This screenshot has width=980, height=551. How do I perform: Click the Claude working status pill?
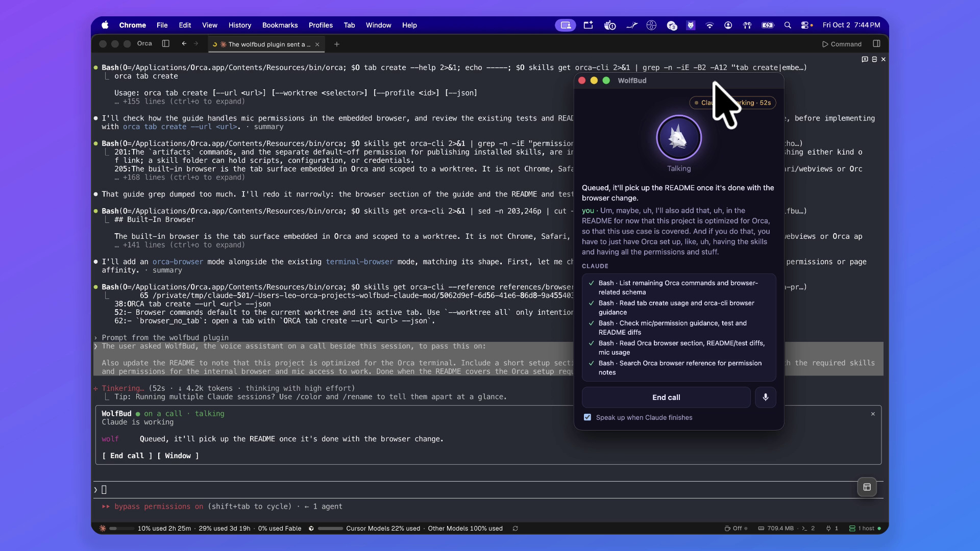tap(732, 103)
